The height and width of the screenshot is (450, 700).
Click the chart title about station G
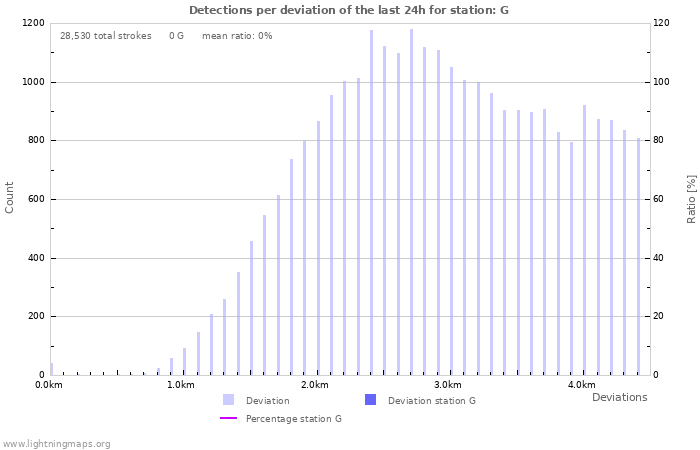[x=349, y=10]
